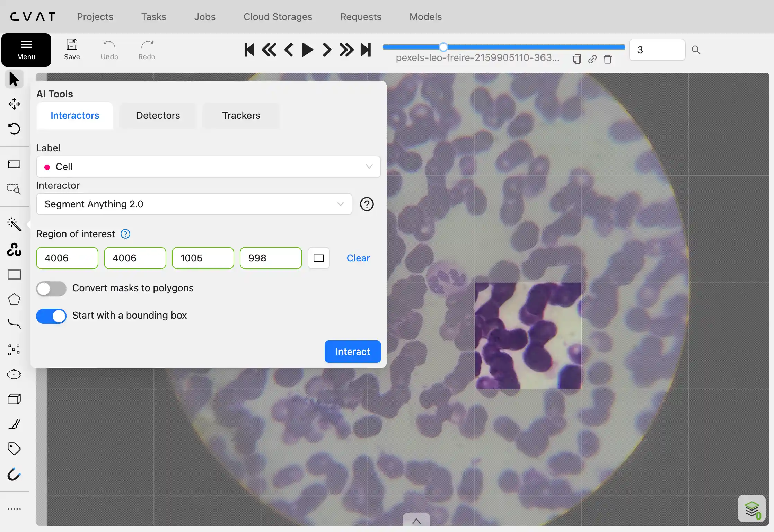Open Jobs in top navigation
The height and width of the screenshot is (532, 774).
click(x=205, y=17)
